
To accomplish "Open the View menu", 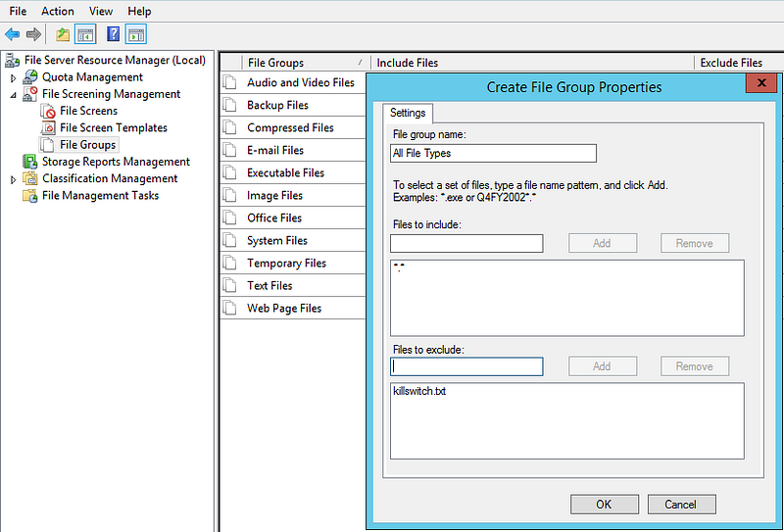I will (x=101, y=11).
